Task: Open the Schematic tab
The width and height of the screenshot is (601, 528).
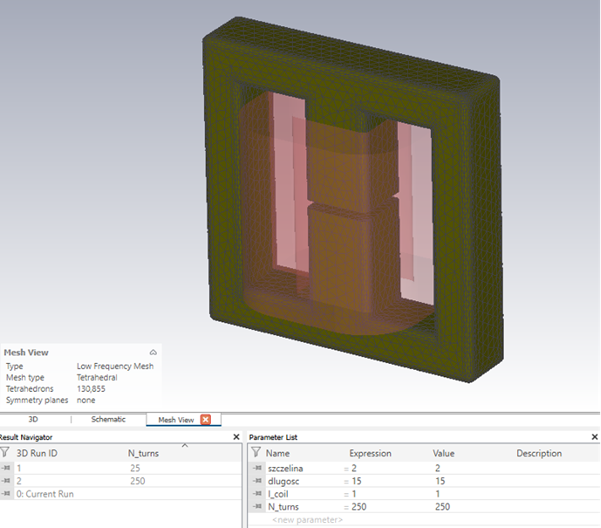Action: pos(109,419)
